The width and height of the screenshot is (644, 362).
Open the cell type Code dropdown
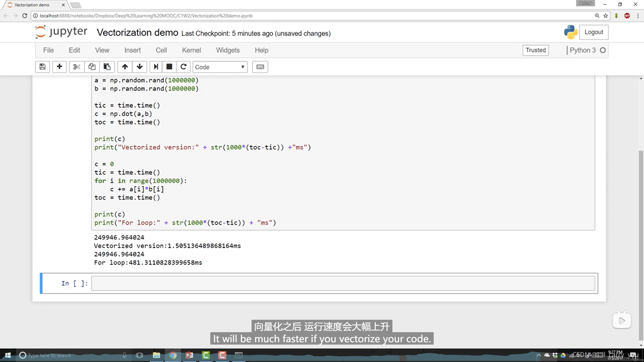tap(220, 67)
